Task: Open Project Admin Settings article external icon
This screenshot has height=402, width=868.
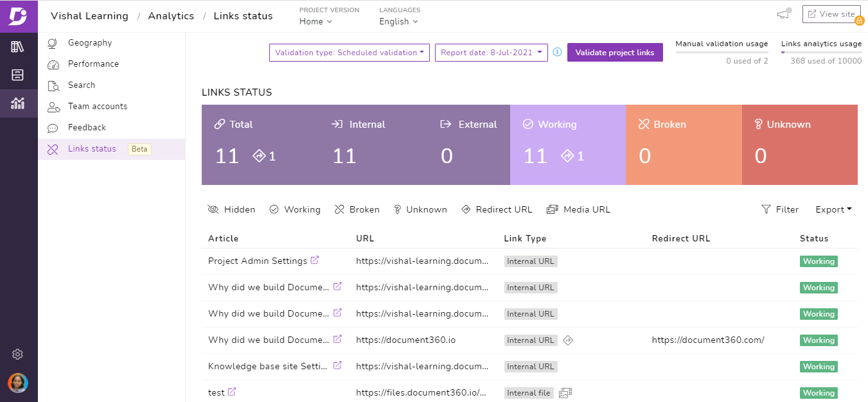Action: (315, 260)
